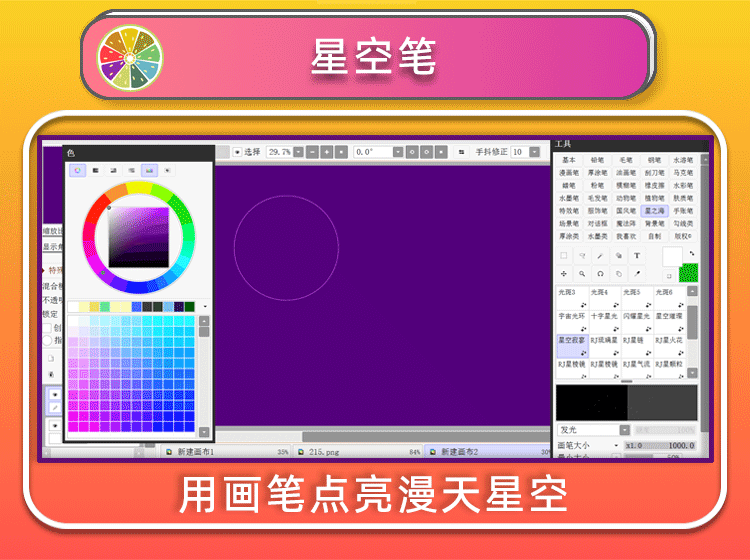This screenshot has height=560, width=750.
Task: Click the saturation-value square in color wheel
Action: pos(139,237)
